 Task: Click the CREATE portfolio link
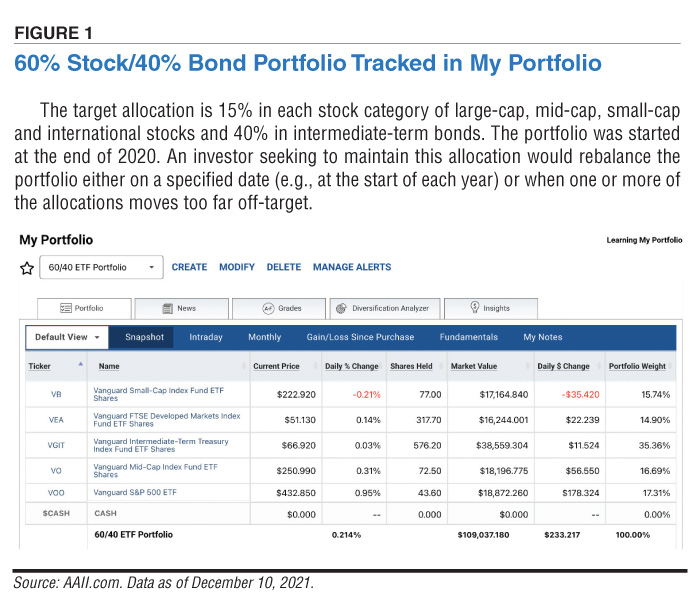(x=189, y=267)
